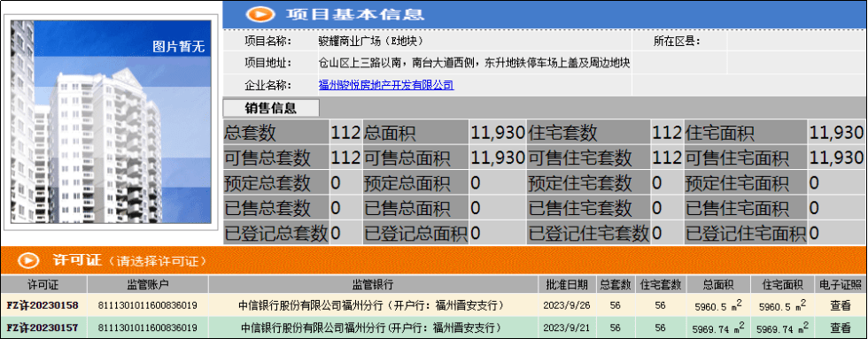This screenshot has width=868, height=339.
Task: Click the 可售总套数 label
Action: pos(267,158)
